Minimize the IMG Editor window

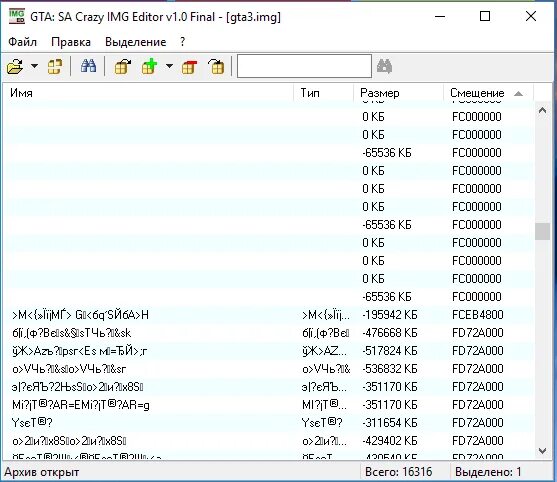(x=440, y=16)
